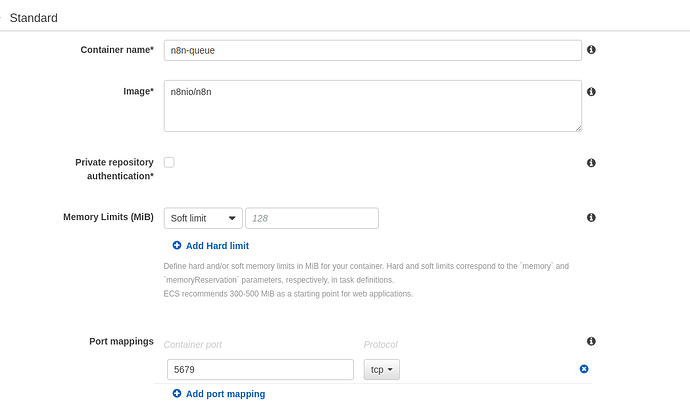Click the Standard section heading
Viewport: 690px width, 413px height.
(x=33, y=18)
